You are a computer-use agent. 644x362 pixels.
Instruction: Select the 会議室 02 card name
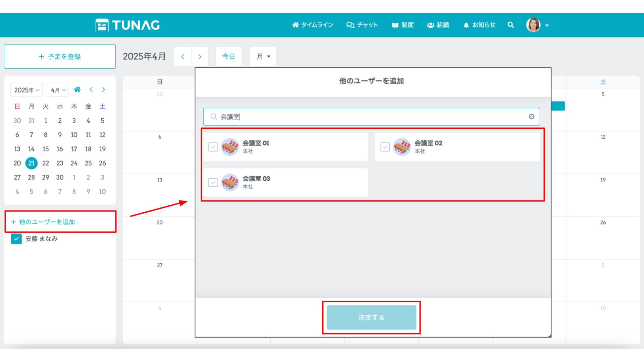pyautogui.click(x=428, y=143)
